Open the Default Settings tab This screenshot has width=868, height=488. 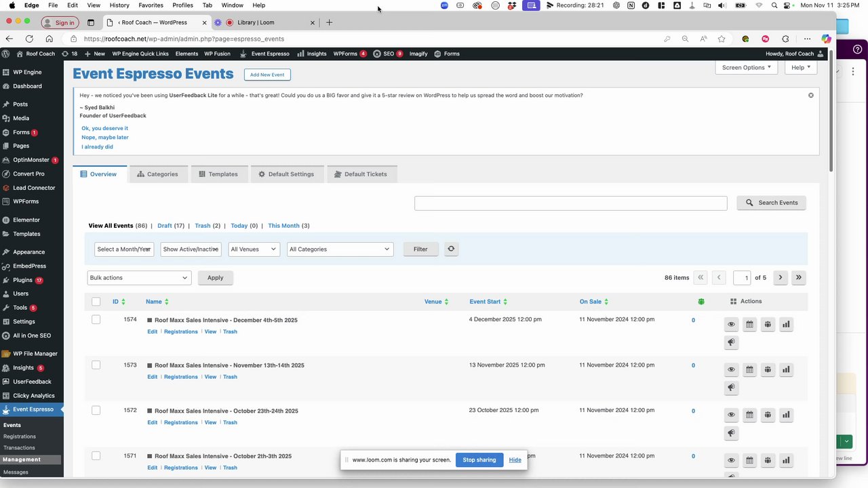(x=286, y=174)
